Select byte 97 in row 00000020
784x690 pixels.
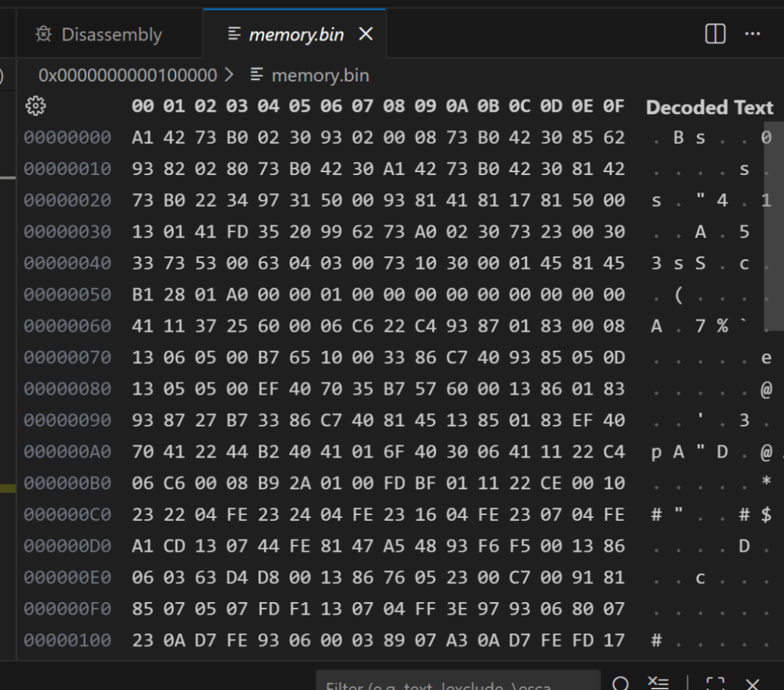(x=268, y=200)
